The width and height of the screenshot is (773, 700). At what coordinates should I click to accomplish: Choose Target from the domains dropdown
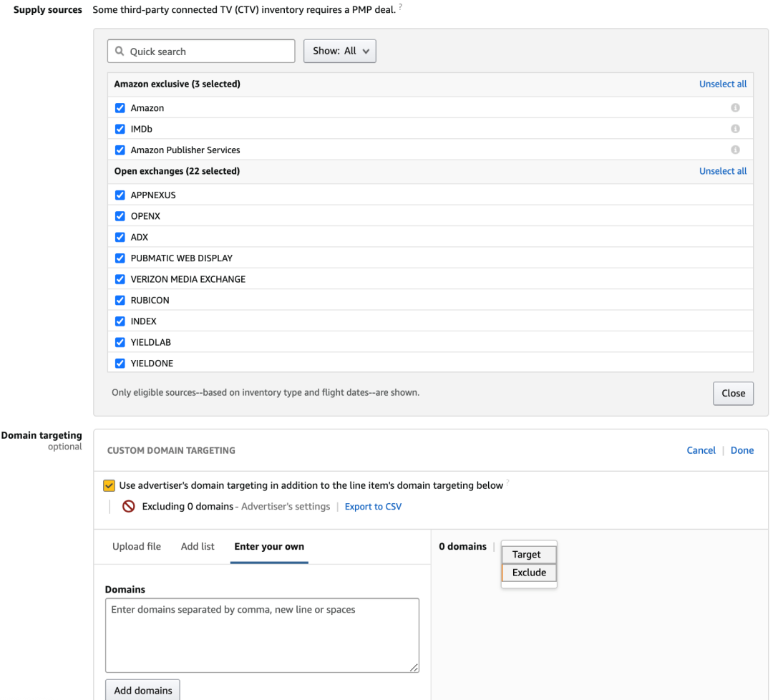(x=528, y=555)
